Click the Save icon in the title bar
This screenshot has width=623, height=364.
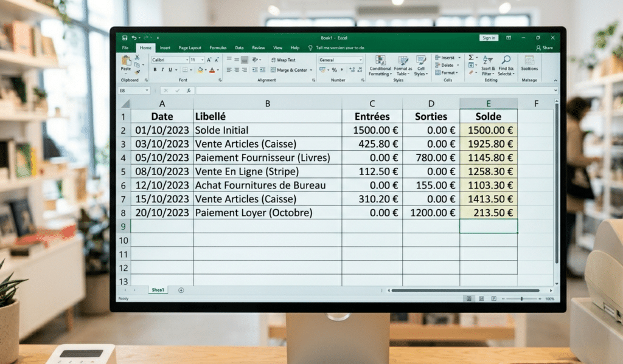125,38
